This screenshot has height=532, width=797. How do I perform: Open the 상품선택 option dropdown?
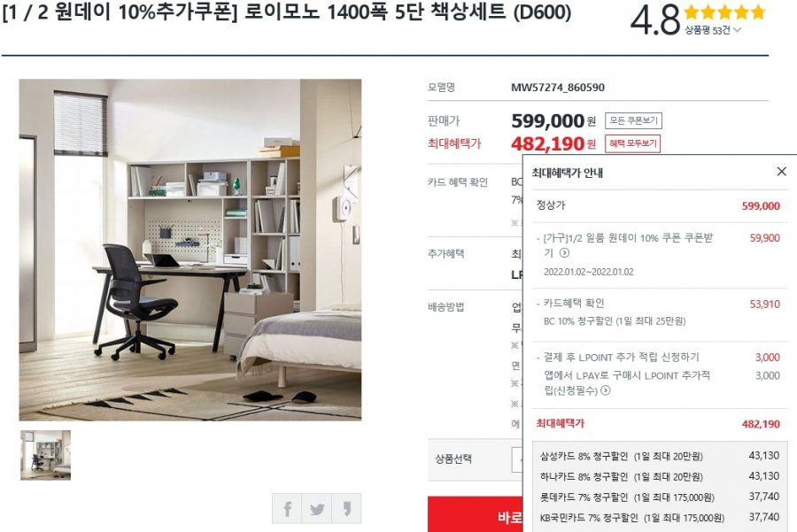[517, 459]
